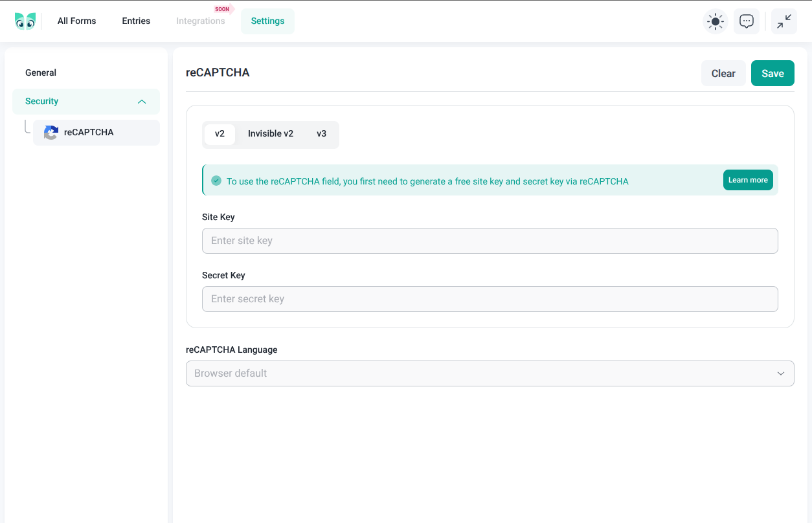Focus the Site Key input field
Image resolution: width=812 pixels, height=523 pixels.
tap(490, 241)
